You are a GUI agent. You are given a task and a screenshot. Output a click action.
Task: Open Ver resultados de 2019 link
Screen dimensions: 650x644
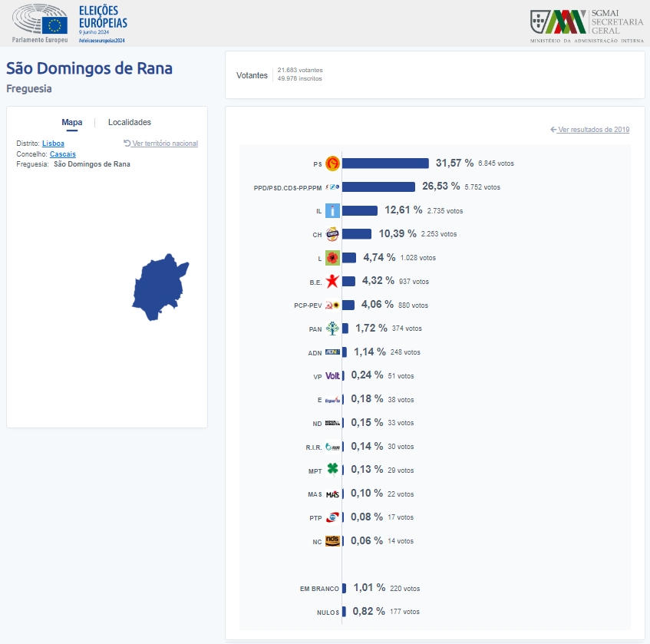coord(594,130)
